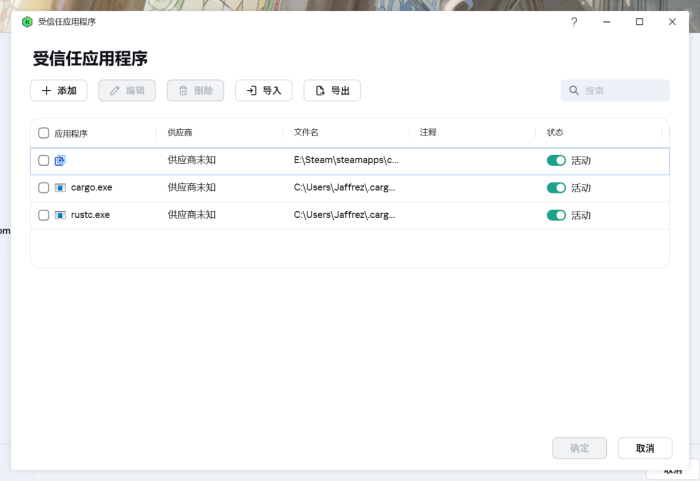Open help via the question mark icon
The height and width of the screenshot is (481, 700).
(x=574, y=22)
